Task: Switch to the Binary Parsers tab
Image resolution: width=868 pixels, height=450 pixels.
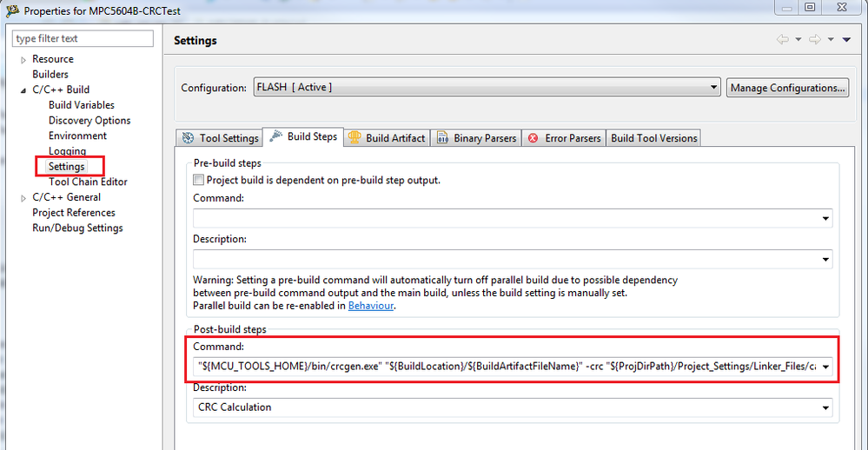Action: pos(476,138)
